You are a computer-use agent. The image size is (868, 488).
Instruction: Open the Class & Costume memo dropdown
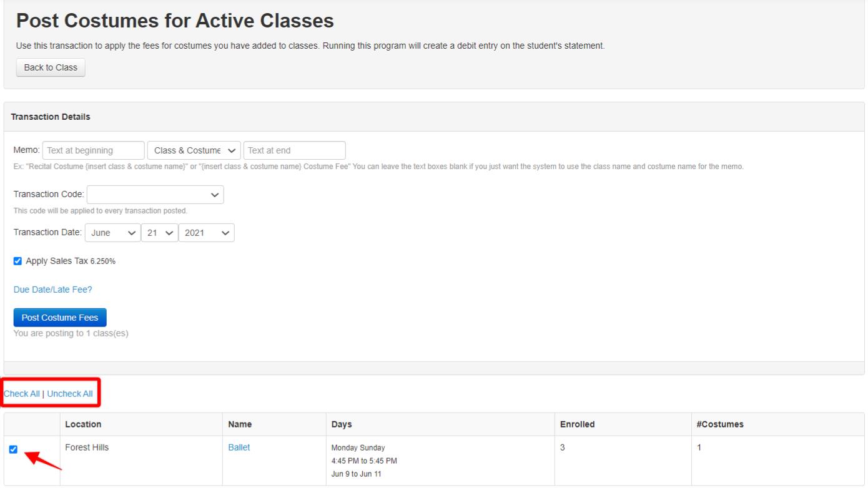click(194, 150)
